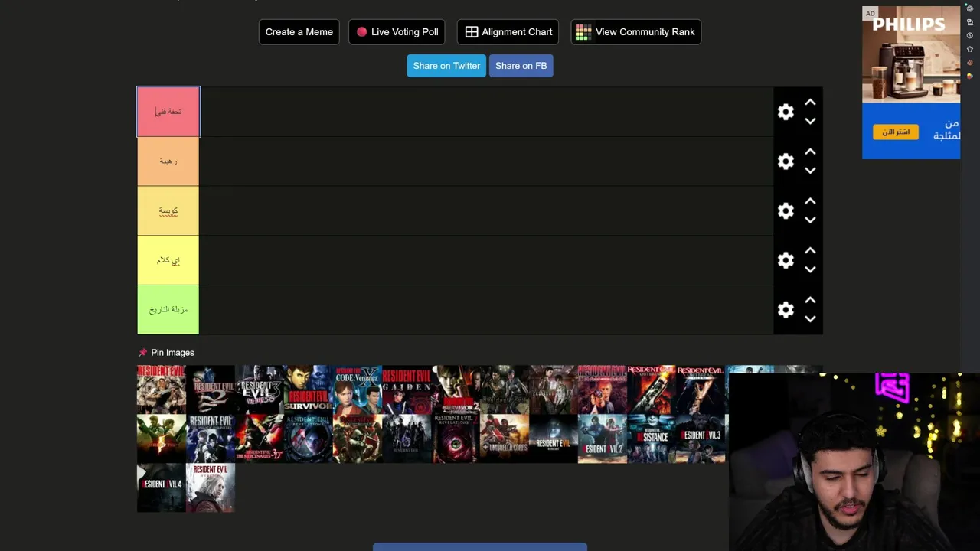Move the green bottom tier down
Screen dimensions: 980x551
coord(810,319)
